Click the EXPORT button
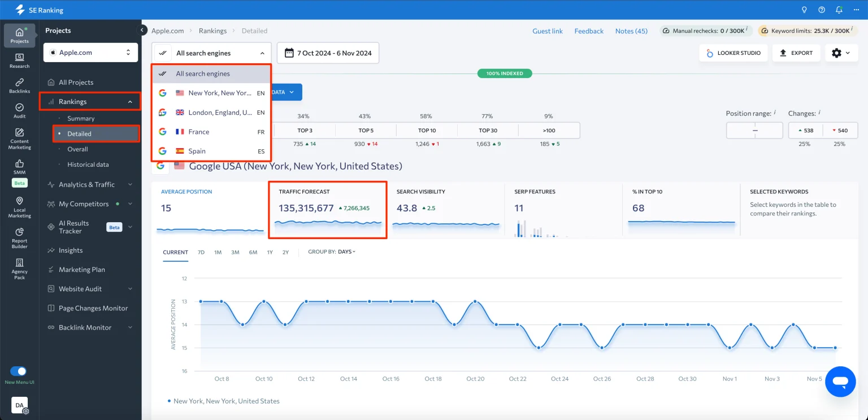The image size is (868, 420). pyautogui.click(x=796, y=53)
